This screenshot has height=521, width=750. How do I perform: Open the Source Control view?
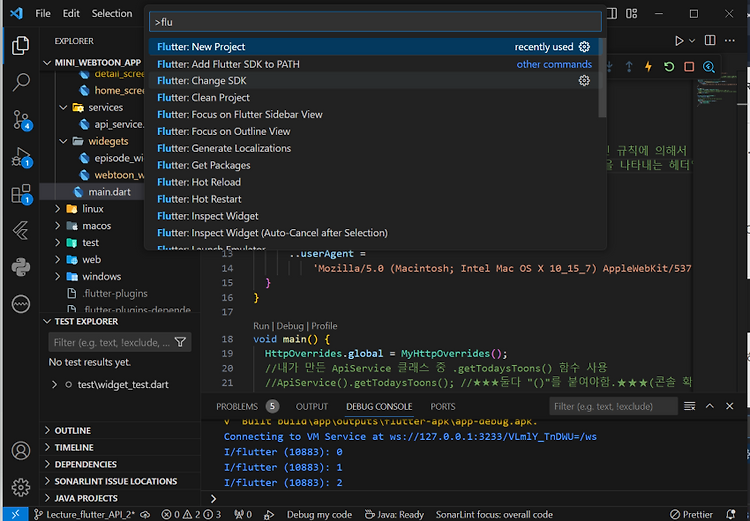click(22, 120)
